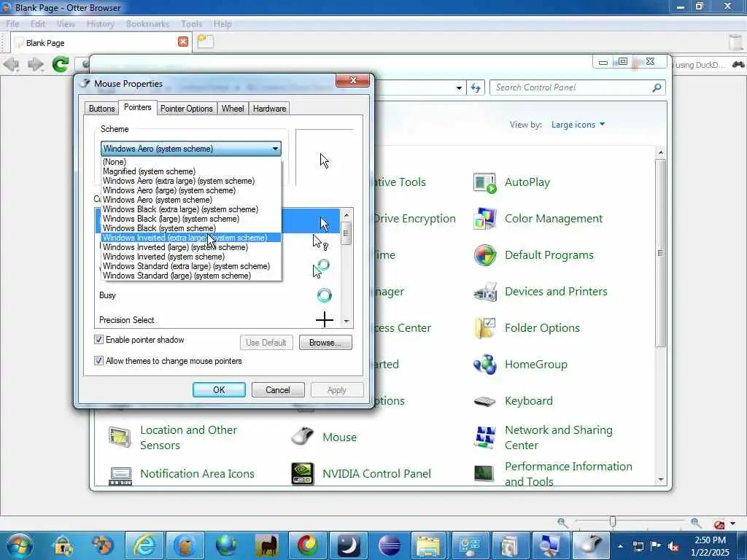Go forward with the browser forward arrow
The width and height of the screenshot is (747, 560).
[x=35, y=64]
